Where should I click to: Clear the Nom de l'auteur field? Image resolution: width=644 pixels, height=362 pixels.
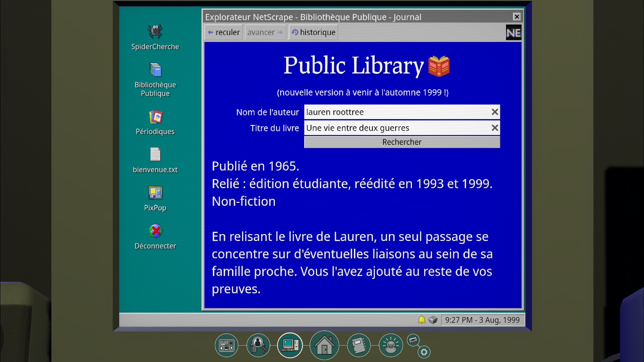[x=495, y=112]
